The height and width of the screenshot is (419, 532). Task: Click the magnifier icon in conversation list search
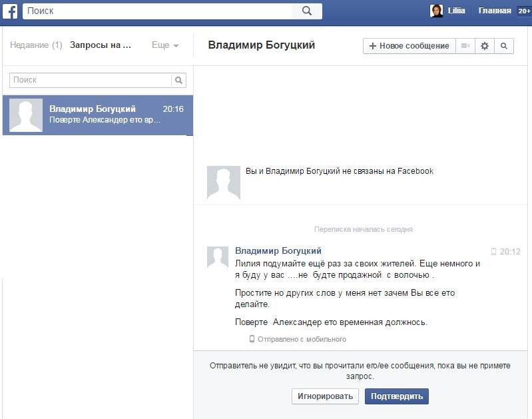pos(178,80)
